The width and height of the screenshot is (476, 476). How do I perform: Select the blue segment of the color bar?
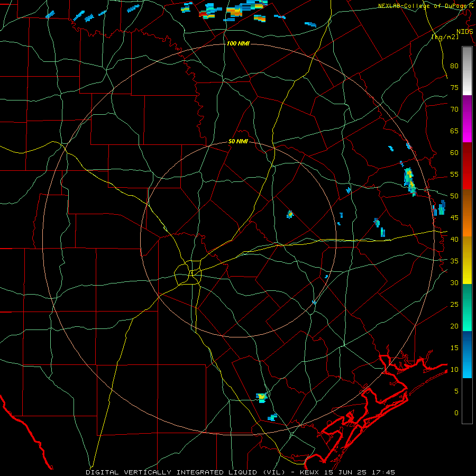click(x=467, y=354)
